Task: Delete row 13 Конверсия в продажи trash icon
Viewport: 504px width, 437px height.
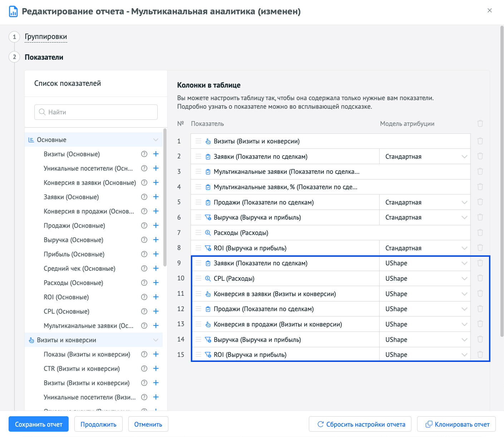Action: click(x=480, y=324)
